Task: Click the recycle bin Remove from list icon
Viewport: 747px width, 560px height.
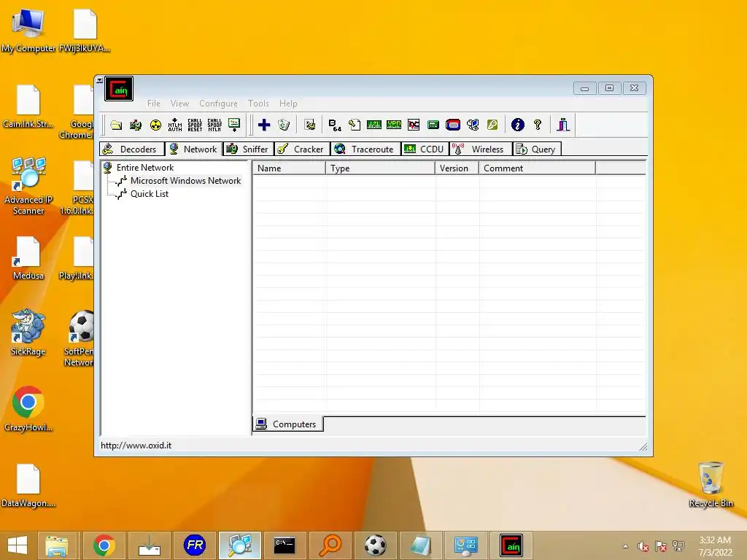Action: (284, 125)
